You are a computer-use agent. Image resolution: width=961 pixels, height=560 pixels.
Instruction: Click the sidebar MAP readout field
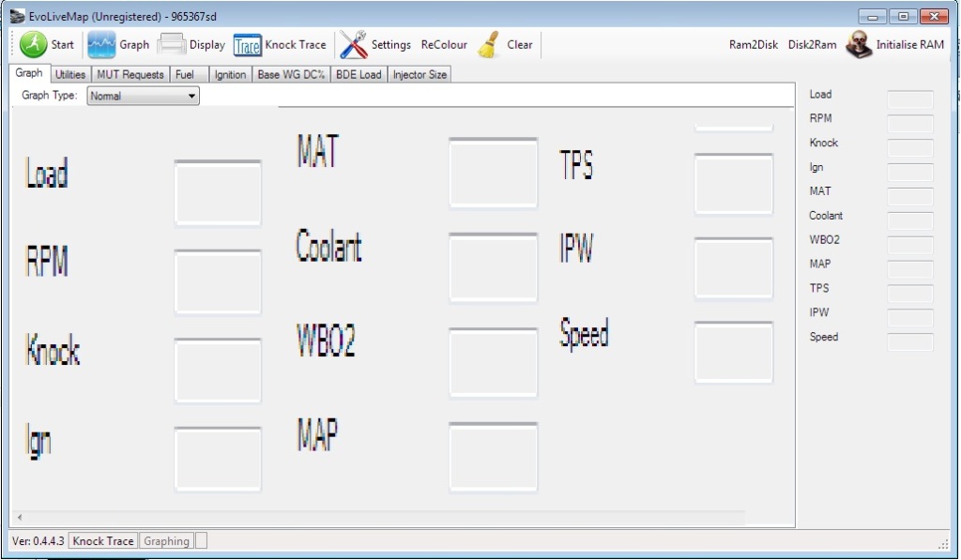tap(910, 269)
